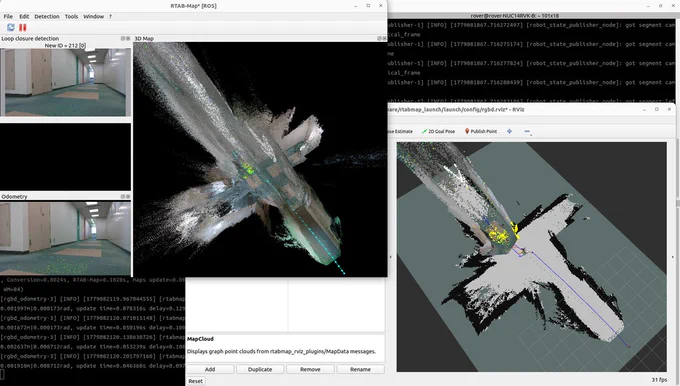
Task: Open the Window menu in RTAB-Map
Action: (93, 16)
